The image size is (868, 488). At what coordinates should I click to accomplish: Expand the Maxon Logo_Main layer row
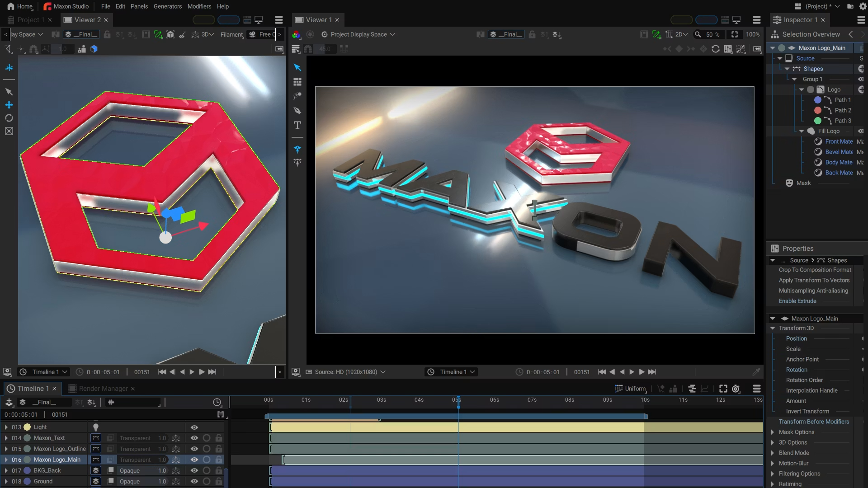click(x=6, y=460)
